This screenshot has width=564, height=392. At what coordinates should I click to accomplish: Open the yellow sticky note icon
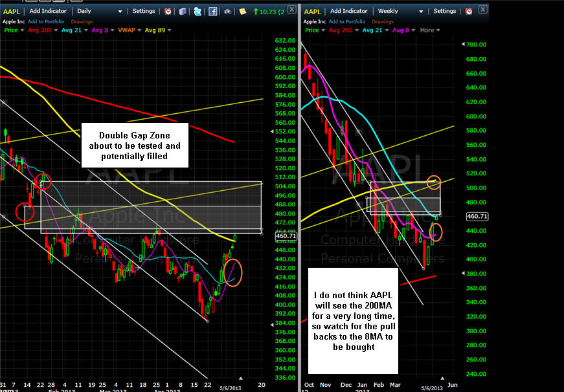coord(243,12)
